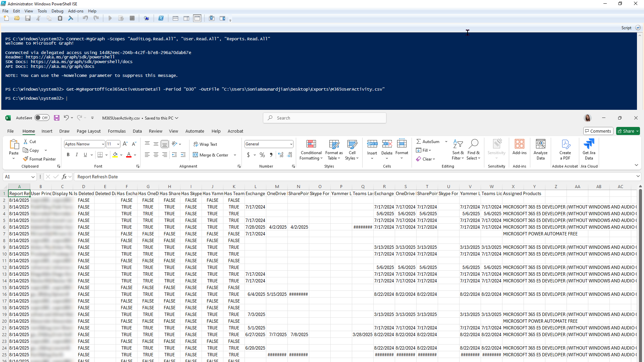Open Font Color dropdown arrow

(135, 155)
